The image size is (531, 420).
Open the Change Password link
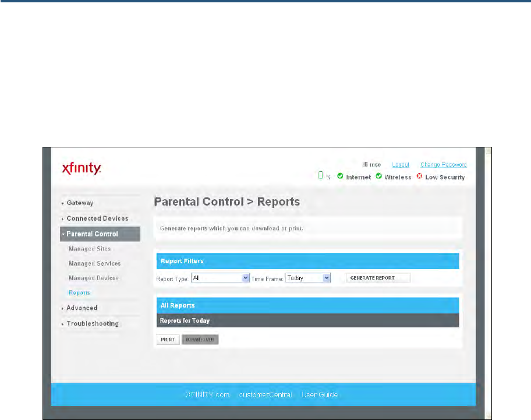(x=444, y=165)
